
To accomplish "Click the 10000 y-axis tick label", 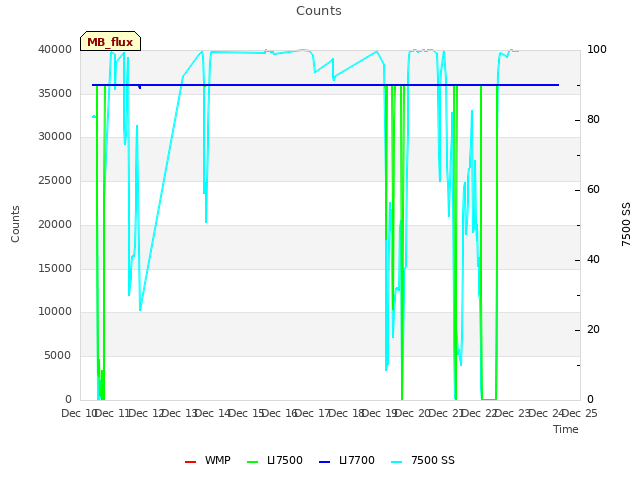I will tap(55, 312).
